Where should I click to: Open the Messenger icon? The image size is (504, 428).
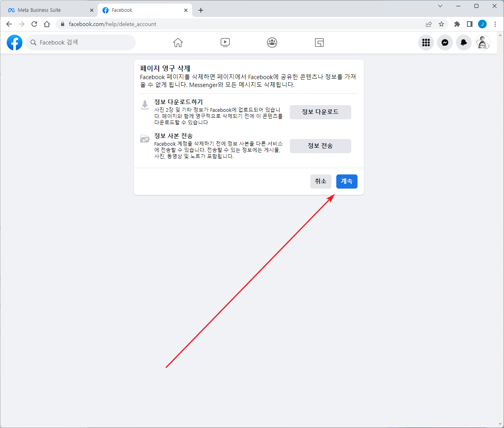(445, 43)
